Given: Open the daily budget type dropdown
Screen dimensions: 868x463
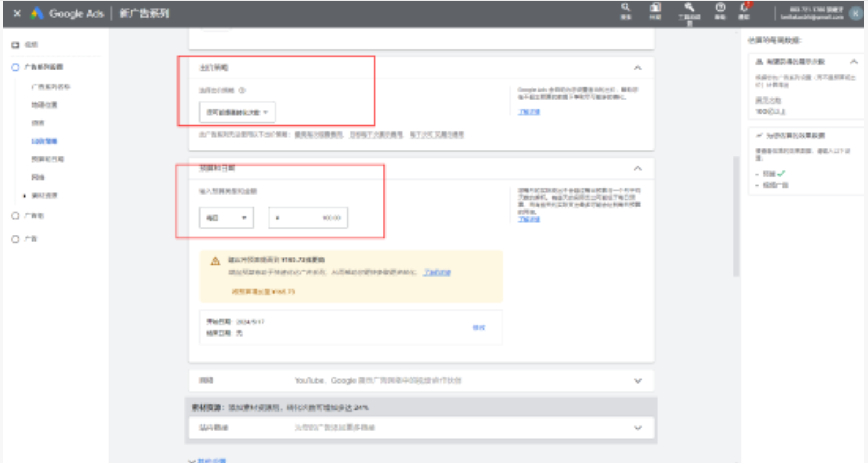Looking at the screenshot, I should (226, 218).
